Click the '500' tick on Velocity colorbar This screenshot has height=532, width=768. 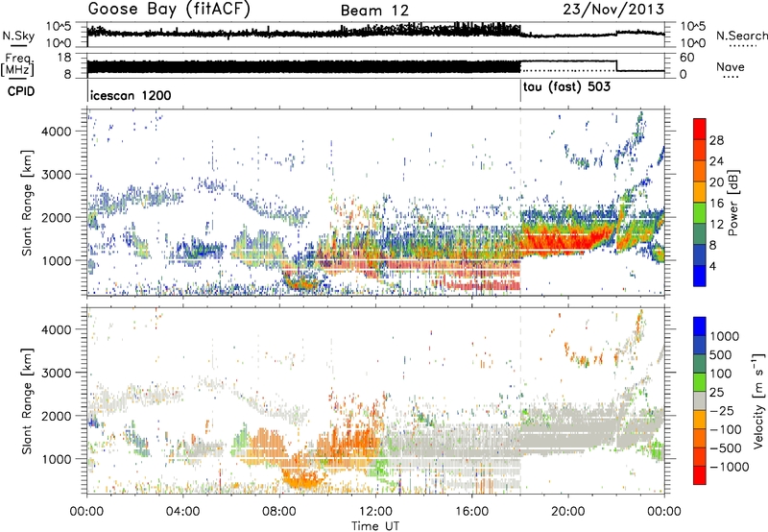(721, 354)
